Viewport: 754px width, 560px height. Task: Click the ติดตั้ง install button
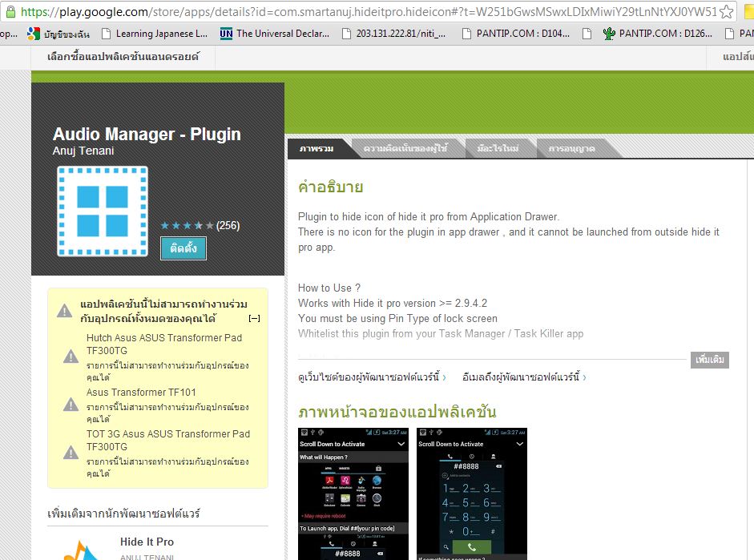(183, 248)
